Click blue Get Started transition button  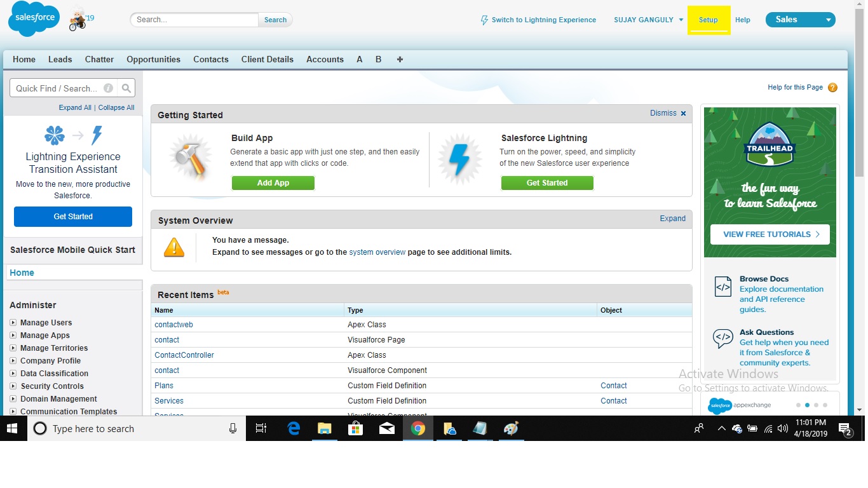click(x=73, y=217)
